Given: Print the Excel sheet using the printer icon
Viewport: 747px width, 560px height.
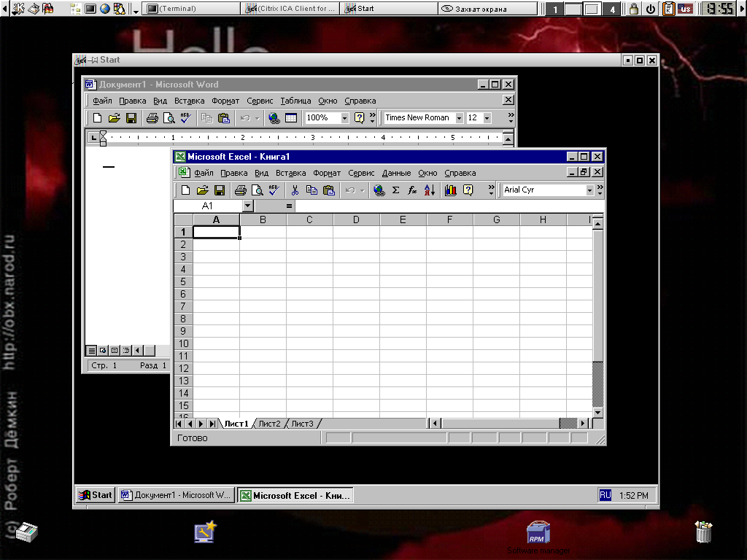Looking at the screenshot, I should click(240, 190).
